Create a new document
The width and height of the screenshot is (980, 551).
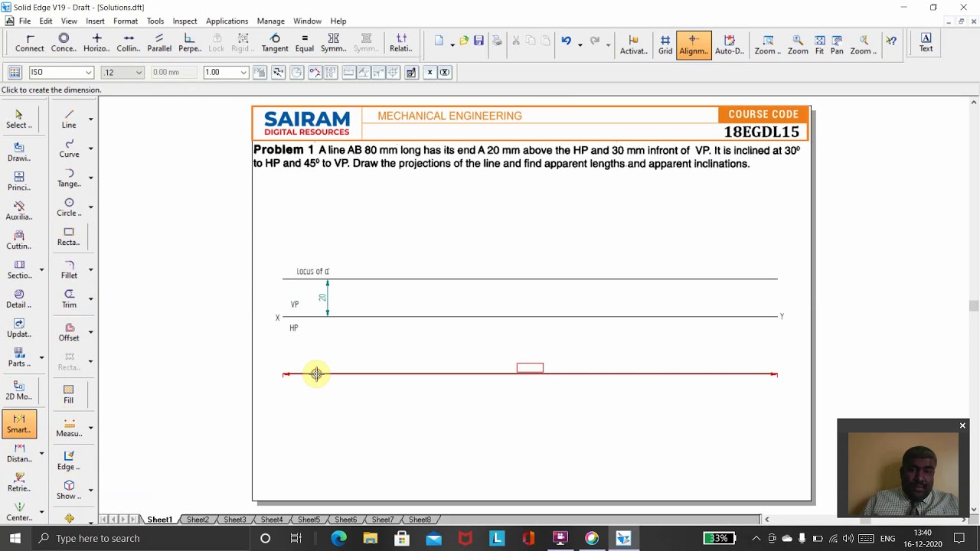(439, 41)
